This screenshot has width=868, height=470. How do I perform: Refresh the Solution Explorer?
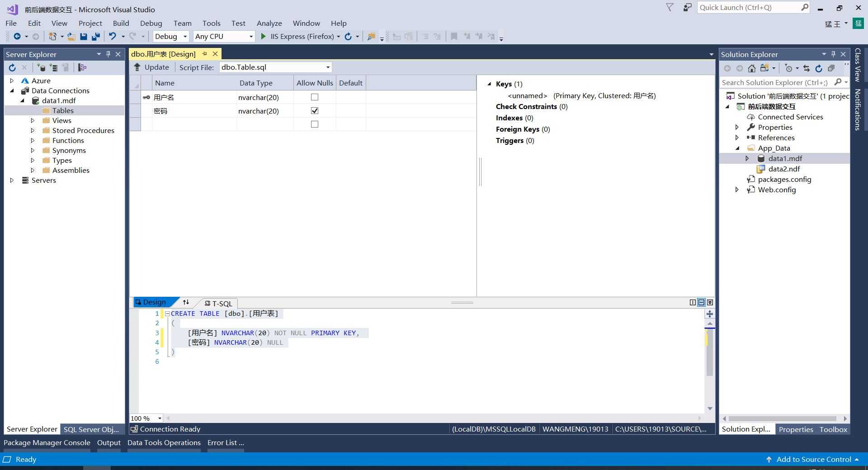(x=819, y=68)
